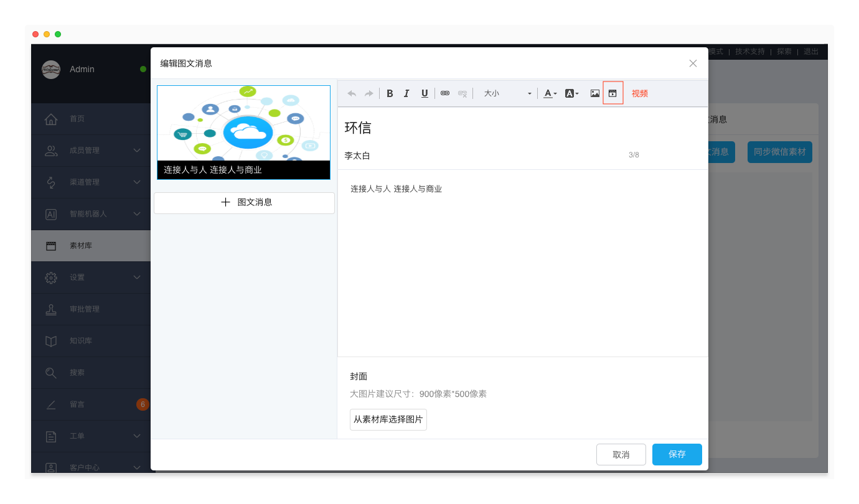The image size is (859, 504).
Task: Open the 大小 font size dropdown
Action: [x=507, y=93]
